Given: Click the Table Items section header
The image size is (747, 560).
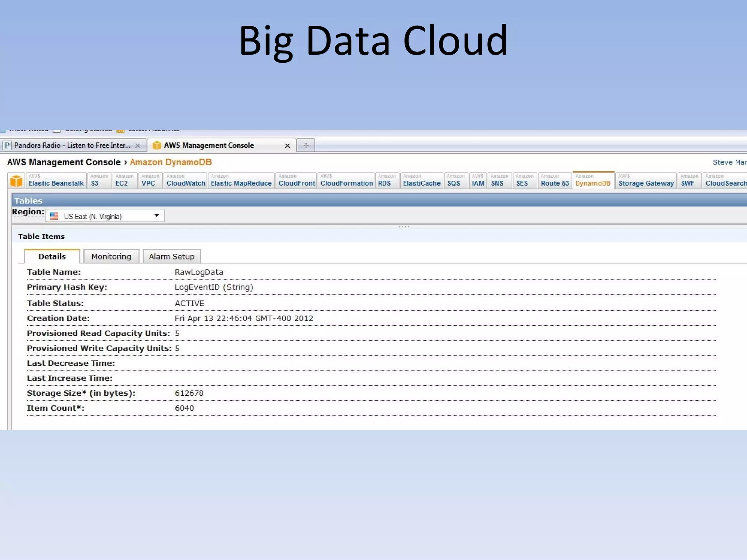Looking at the screenshot, I should pyautogui.click(x=379, y=236).
